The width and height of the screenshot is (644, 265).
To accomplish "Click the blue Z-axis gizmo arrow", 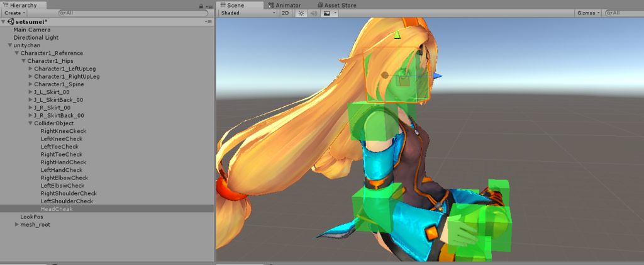I will point(437,76).
